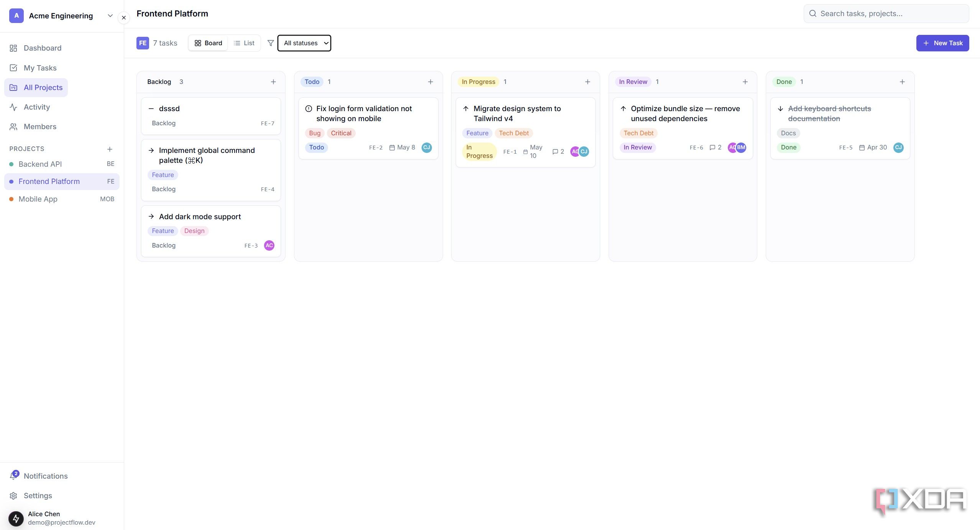Click the filter funnel icon
Screen dimensions: 980x530
[x=271, y=43]
